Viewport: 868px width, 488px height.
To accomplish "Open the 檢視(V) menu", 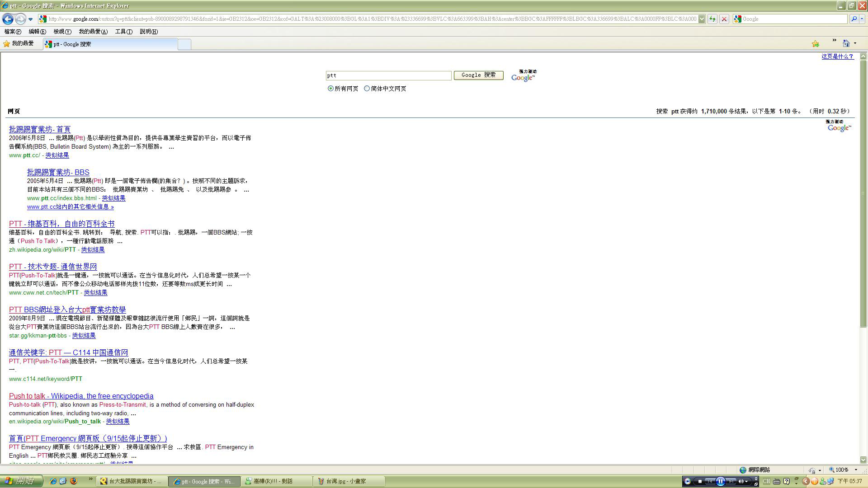I will (x=62, y=32).
